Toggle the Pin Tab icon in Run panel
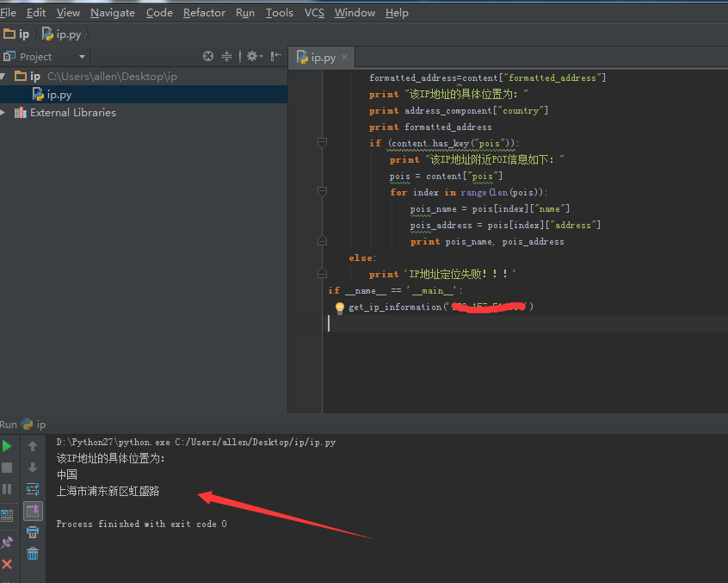Image resolution: width=728 pixels, height=583 pixels. point(7,543)
